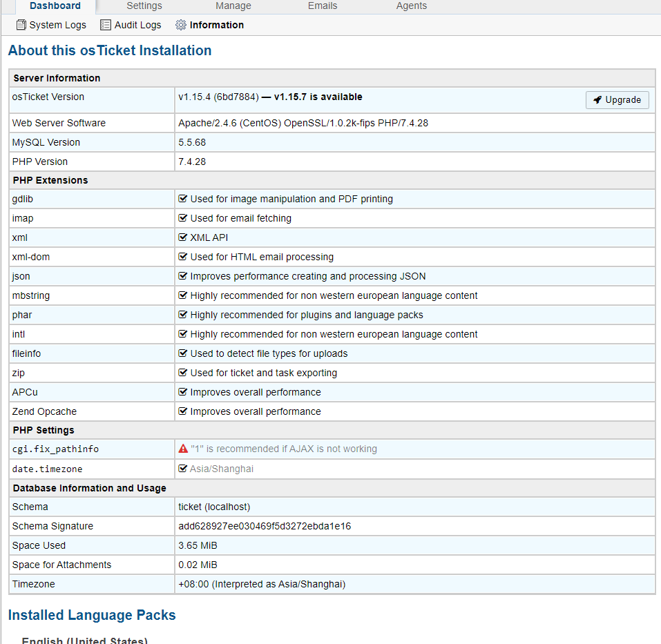Viewport: 661px width, 644px height.
Task: Click 'Used for email fetching' text
Action: (x=240, y=218)
